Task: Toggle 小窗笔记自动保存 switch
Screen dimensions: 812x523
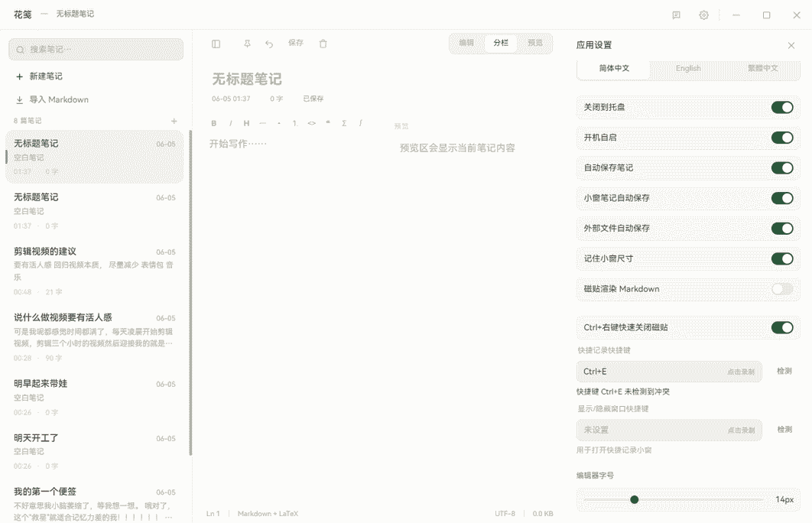Action: [x=782, y=198]
